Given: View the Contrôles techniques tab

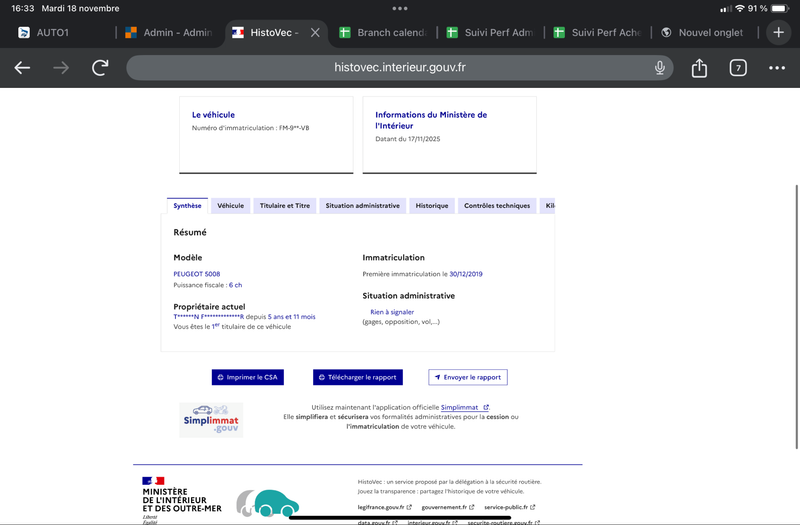Looking at the screenshot, I should [496, 205].
